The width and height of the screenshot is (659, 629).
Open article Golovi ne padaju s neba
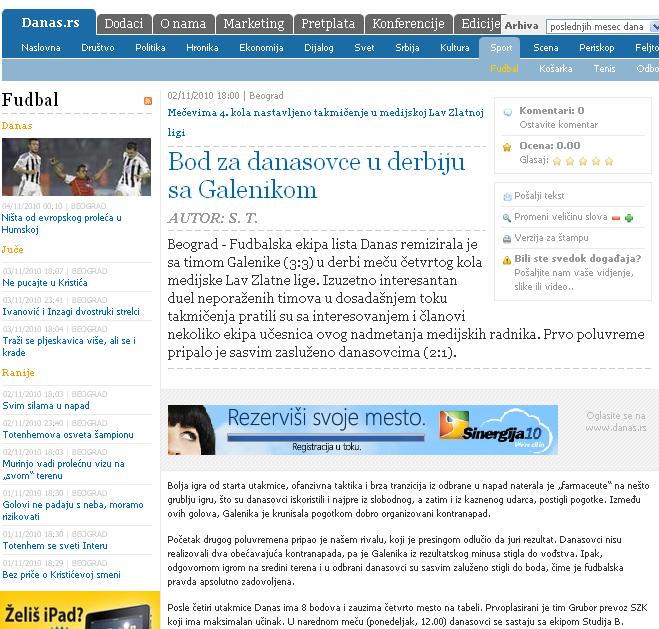point(73,511)
